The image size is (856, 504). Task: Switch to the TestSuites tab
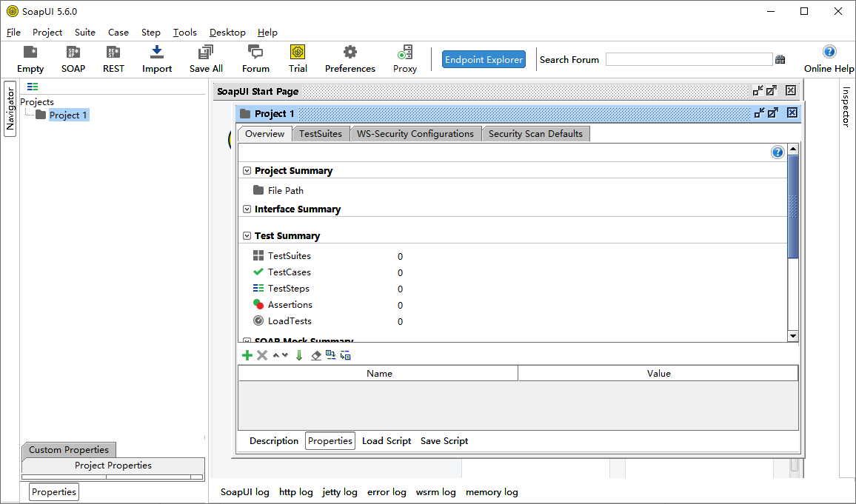[x=321, y=134]
